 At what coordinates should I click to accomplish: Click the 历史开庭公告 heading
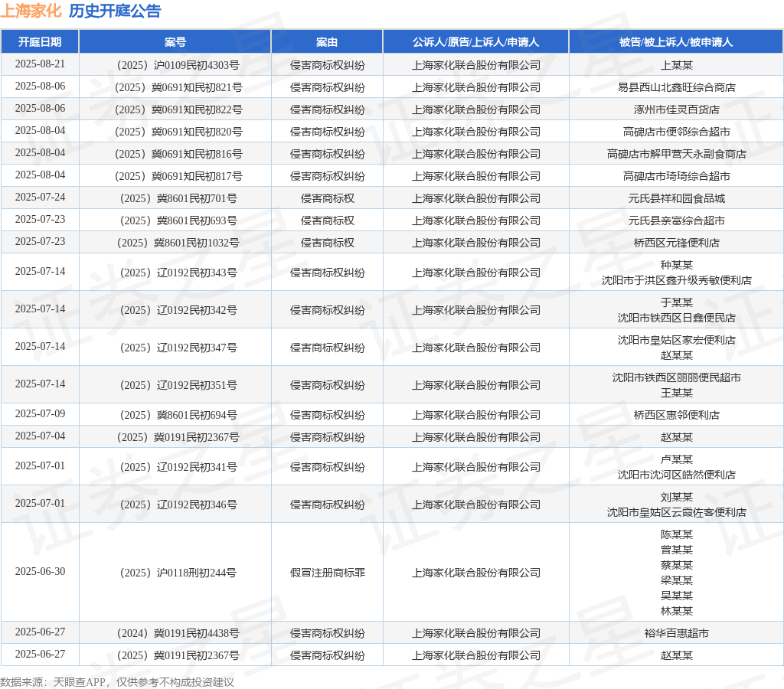click(115, 11)
